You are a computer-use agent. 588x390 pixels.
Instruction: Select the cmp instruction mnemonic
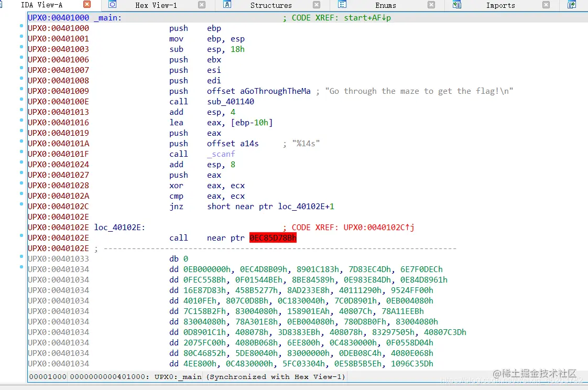[176, 196]
